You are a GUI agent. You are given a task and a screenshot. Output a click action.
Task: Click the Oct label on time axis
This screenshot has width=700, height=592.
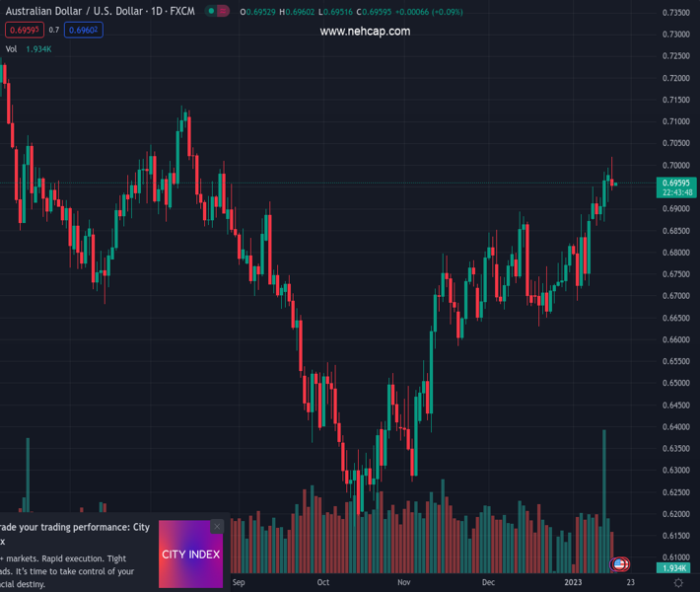322,582
